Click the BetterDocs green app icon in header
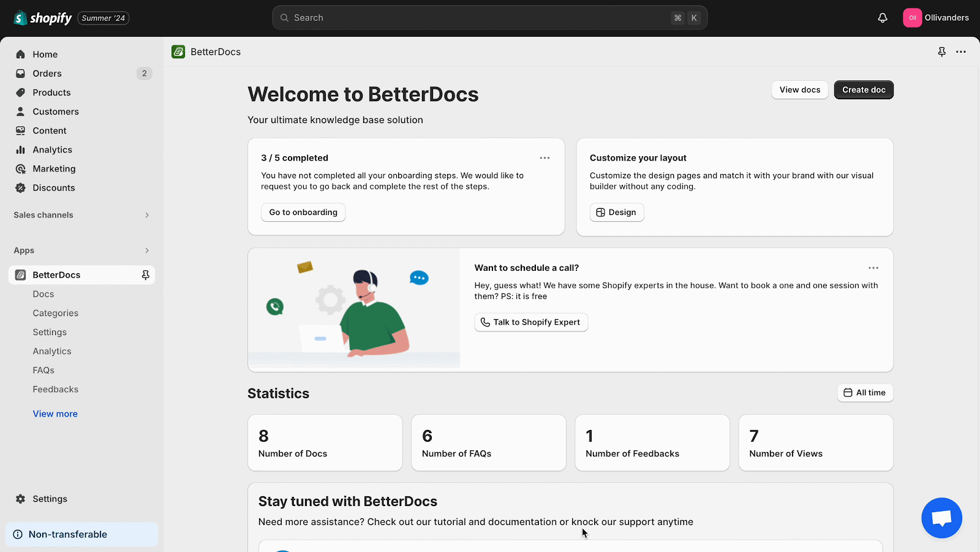The image size is (980, 552). tap(178, 52)
